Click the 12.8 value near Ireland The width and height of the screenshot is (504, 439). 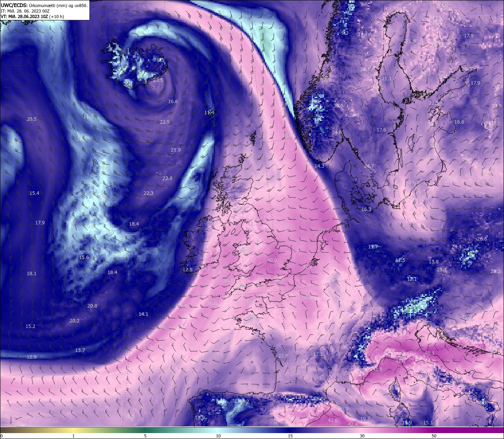(x=187, y=270)
